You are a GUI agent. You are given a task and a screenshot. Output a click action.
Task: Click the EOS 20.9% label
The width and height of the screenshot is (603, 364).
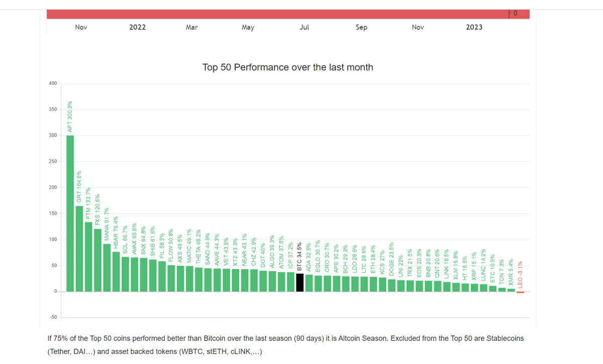click(419, 263)
